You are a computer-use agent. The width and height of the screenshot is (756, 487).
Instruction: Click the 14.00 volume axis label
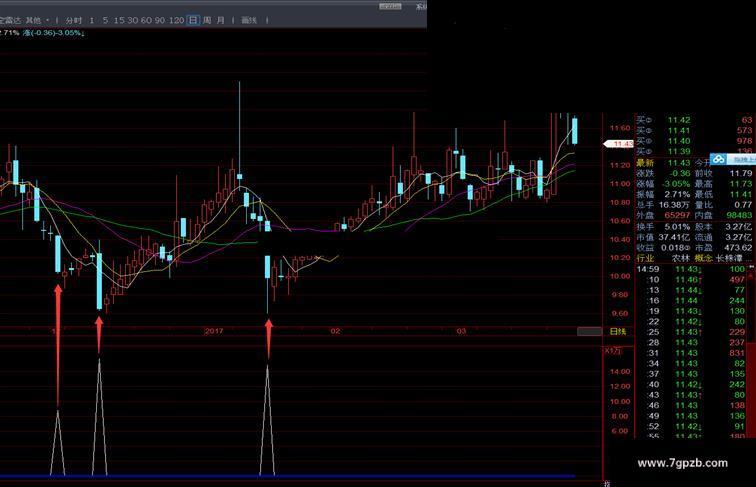click(x=620, y=372)
